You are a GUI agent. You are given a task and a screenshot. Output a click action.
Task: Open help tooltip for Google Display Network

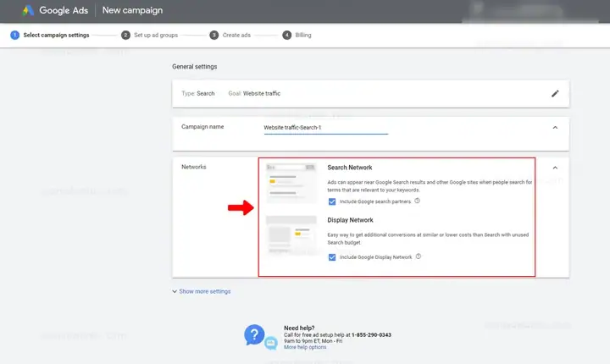coord(419,256)
